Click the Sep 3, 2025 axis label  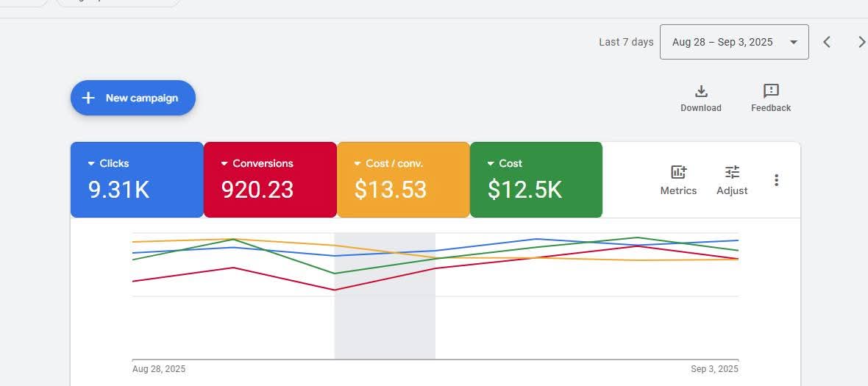(x=716, y=369)
